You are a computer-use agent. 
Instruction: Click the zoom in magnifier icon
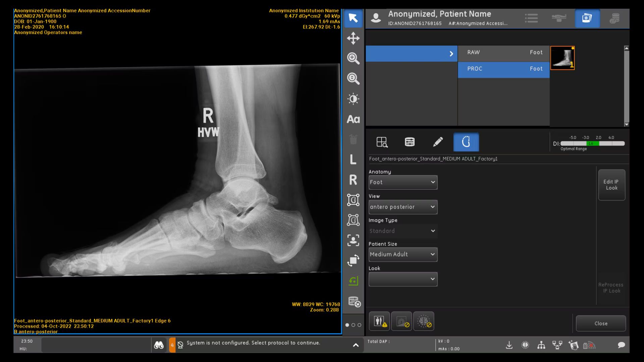(353, 58)
